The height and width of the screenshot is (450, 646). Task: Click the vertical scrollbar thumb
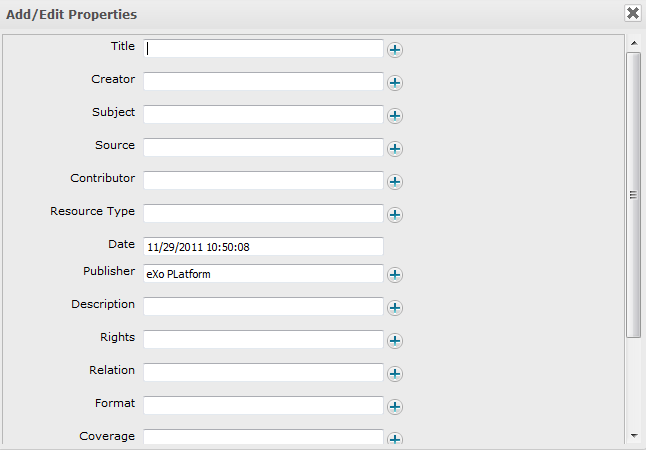pos(633,195)
